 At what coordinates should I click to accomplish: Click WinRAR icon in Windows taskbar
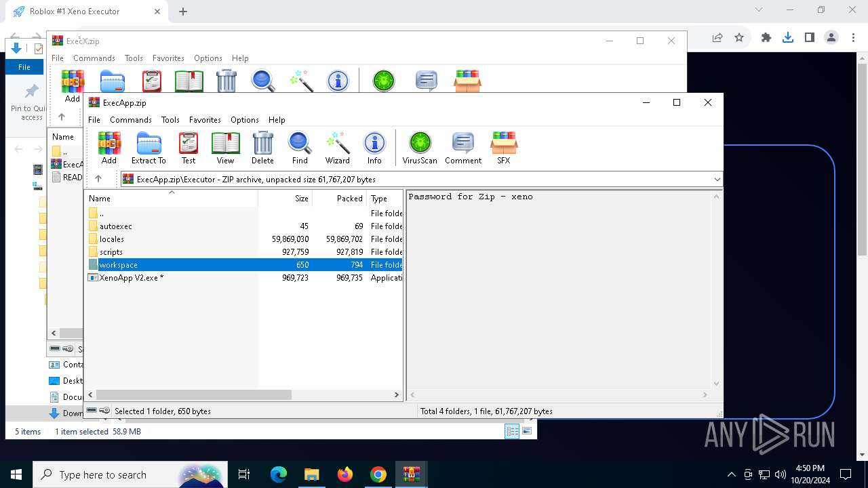tap(412, 474)
